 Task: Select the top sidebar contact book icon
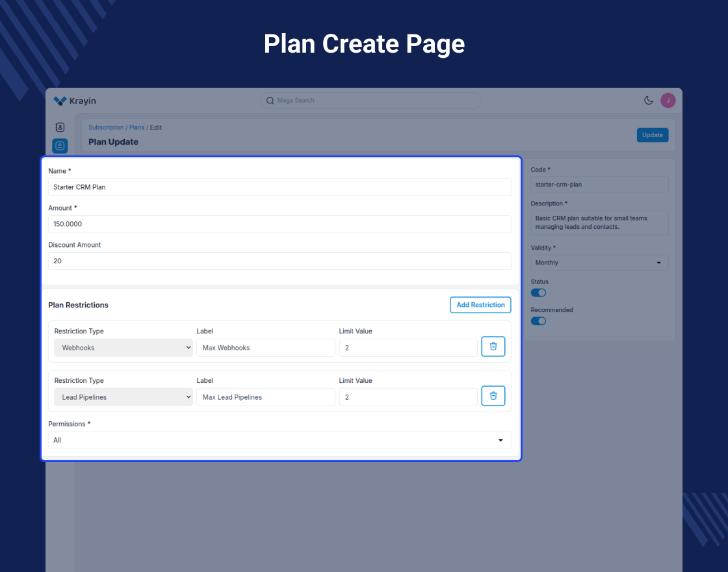60,127
